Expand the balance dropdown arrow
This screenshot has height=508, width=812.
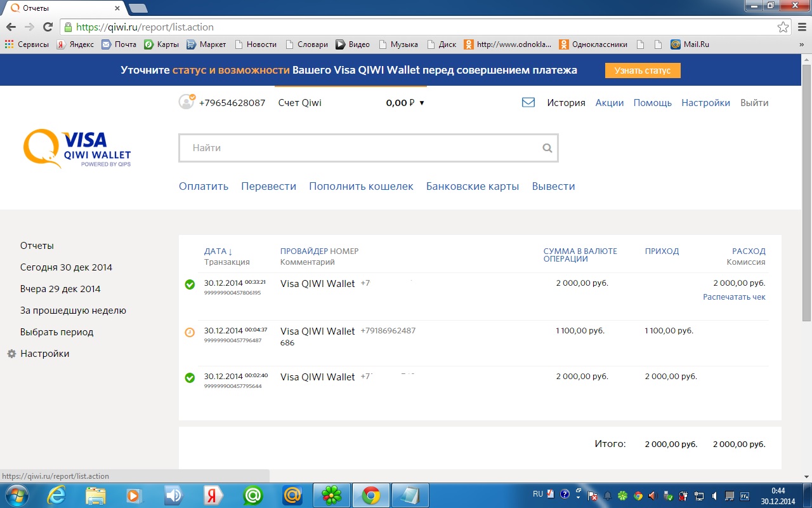pyautogui.click(x=422, y=103)
